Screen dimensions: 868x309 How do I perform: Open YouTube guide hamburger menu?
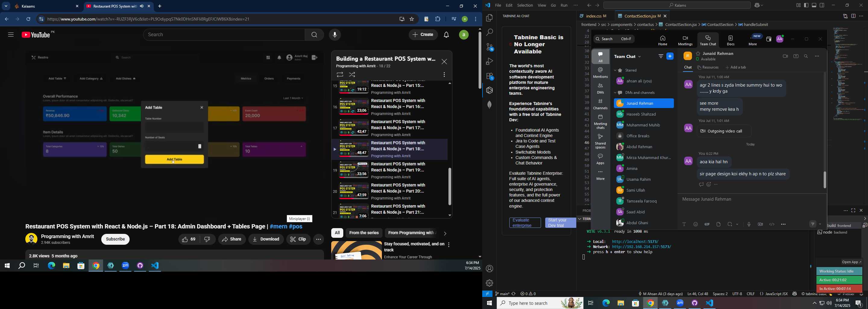[11, 35]
